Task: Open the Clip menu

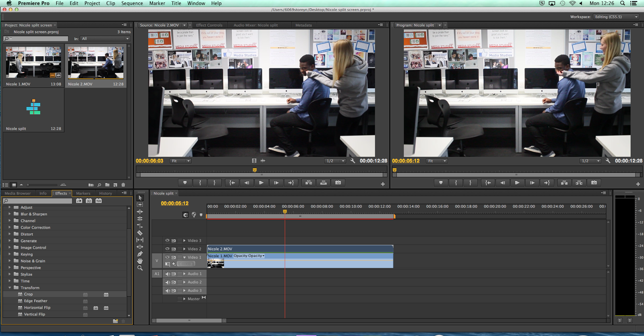Action: pyautogui.click(x=111, y=3)
